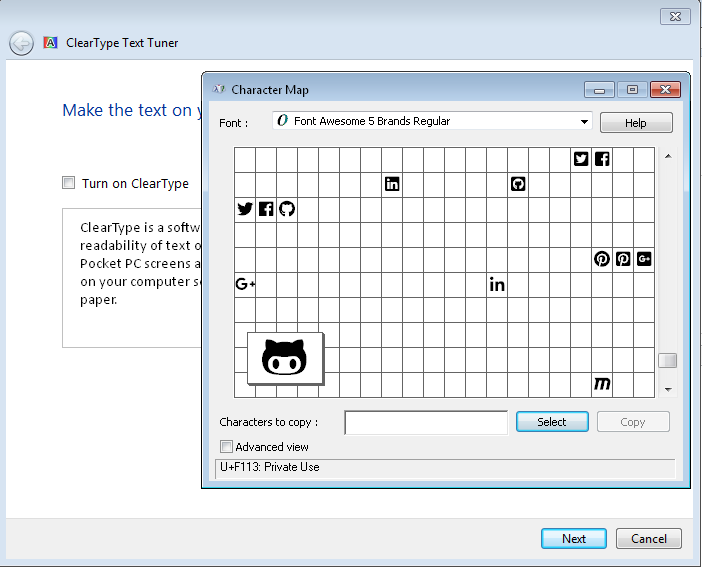
Task: Click the Select button
Action: pos(552,422)
